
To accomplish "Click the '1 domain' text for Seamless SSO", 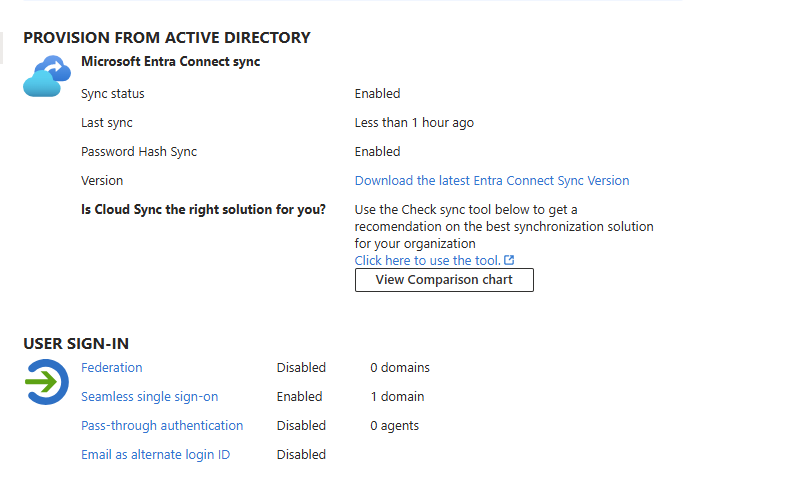I will pyautogui.click(x=397, y=396).
